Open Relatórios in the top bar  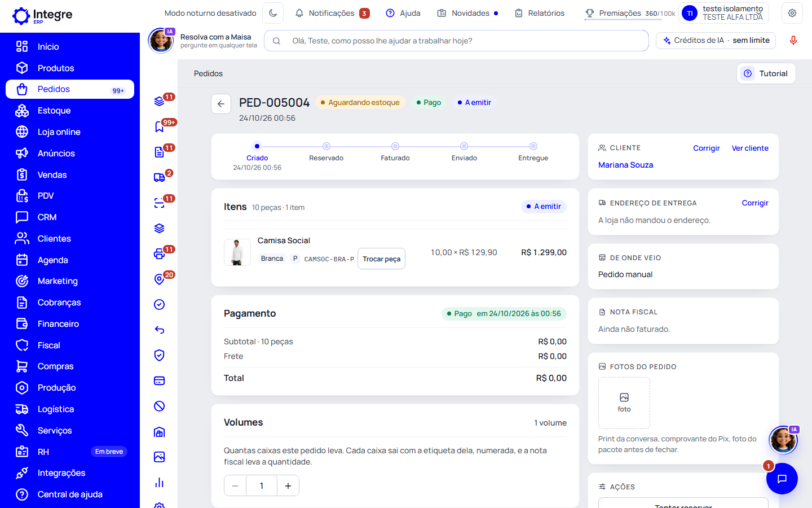[x=540, y=13]
